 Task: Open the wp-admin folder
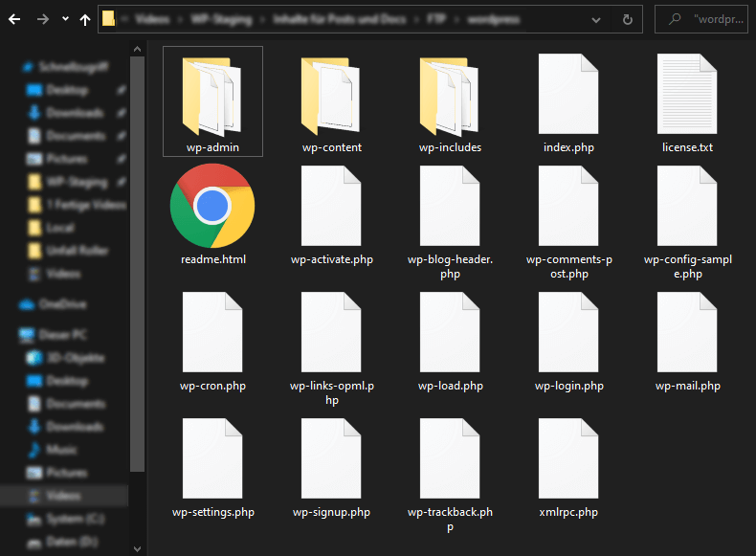[212, 101]
